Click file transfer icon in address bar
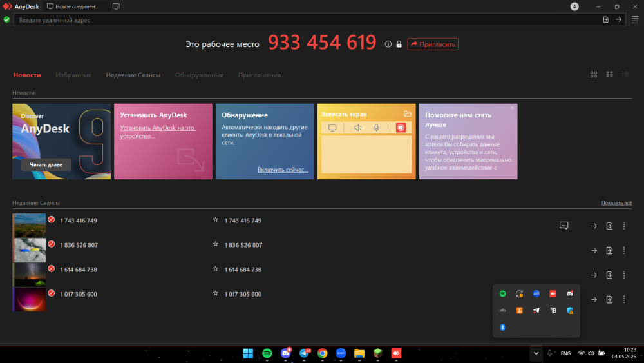644x363 pixels. click(606, 20)
